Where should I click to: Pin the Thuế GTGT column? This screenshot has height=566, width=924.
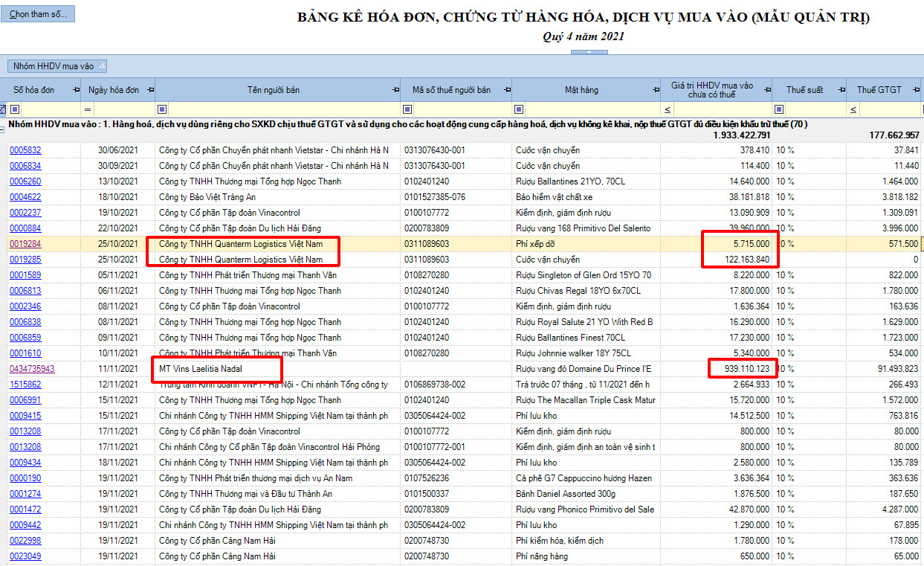(916, 90)
